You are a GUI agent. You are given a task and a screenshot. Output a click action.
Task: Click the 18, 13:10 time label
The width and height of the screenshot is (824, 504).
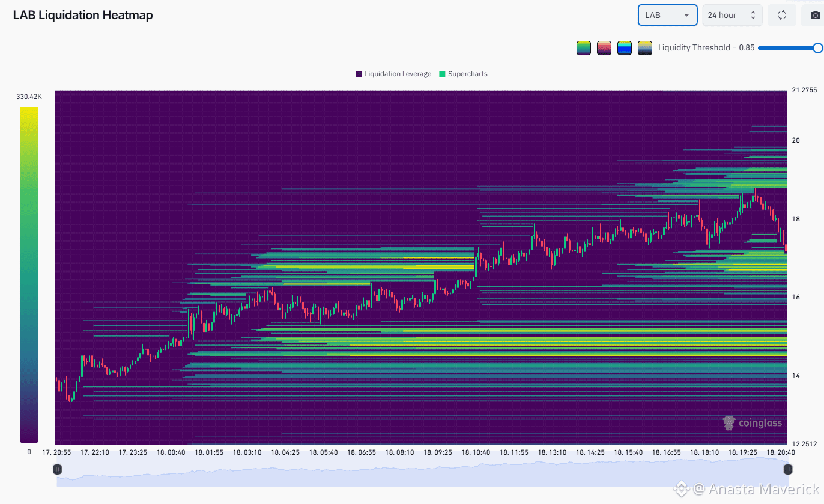coord(552,452)
